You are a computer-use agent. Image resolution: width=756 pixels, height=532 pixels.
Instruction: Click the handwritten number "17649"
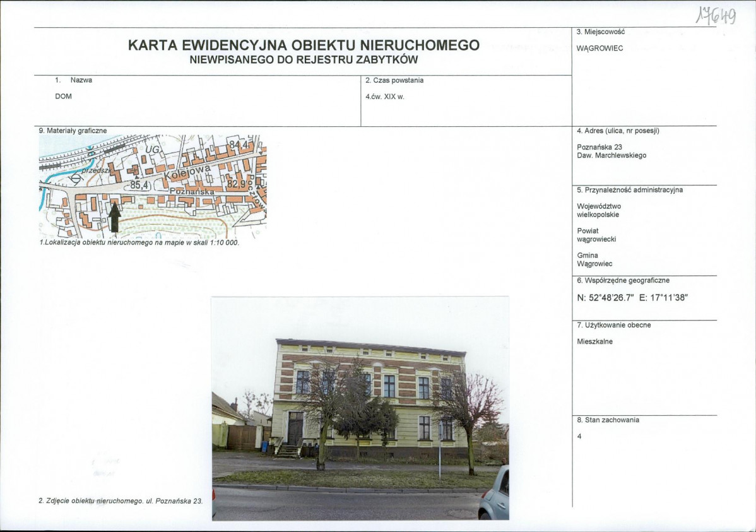716,16
